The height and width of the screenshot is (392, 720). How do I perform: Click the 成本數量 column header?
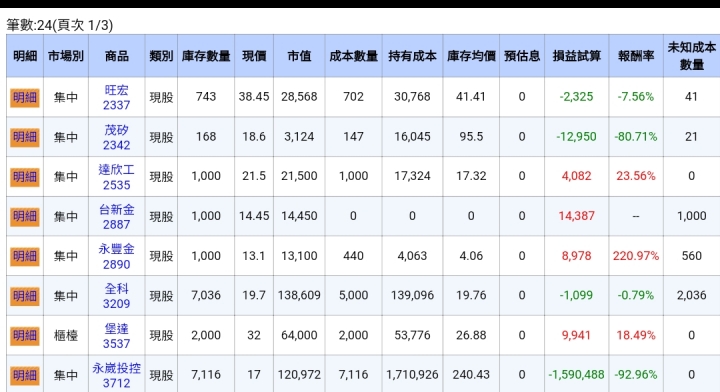(x=353, y=56)
